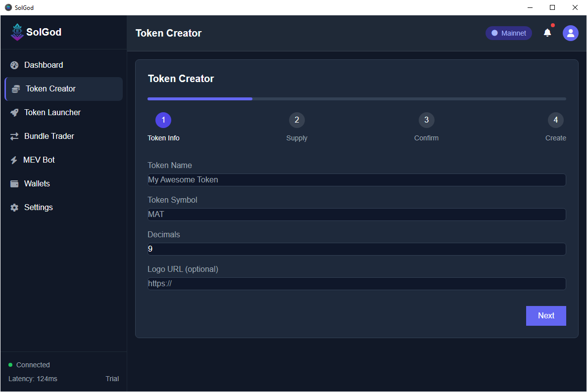Select step 4 Create circle
587x392 pixels.
click(x=555, y=120)
